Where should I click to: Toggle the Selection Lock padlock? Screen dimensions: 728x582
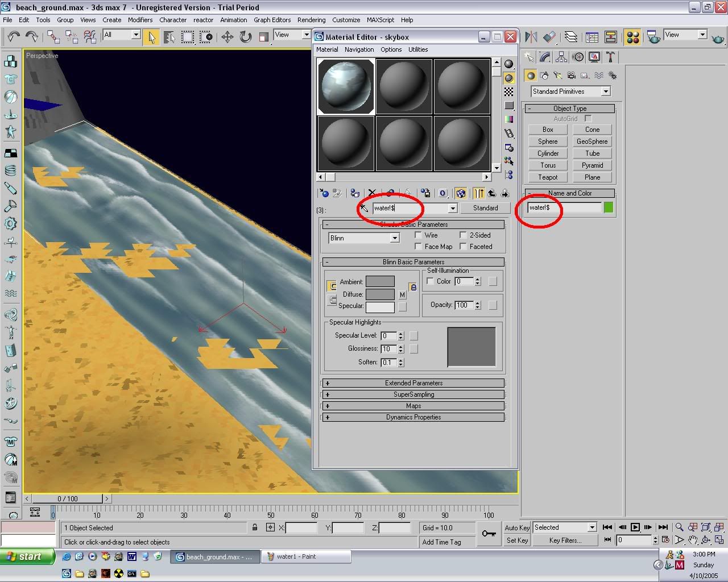255,527
